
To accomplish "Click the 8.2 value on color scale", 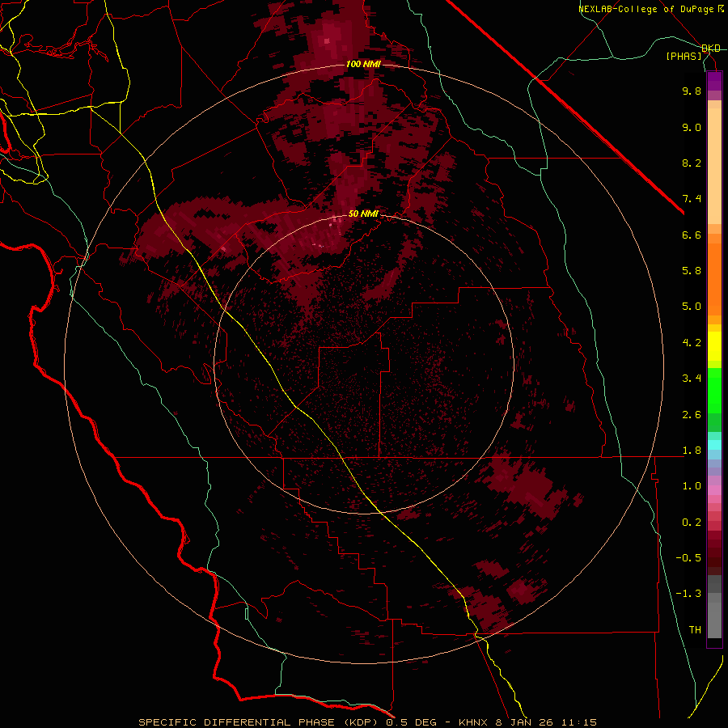I will click(692, 163).
